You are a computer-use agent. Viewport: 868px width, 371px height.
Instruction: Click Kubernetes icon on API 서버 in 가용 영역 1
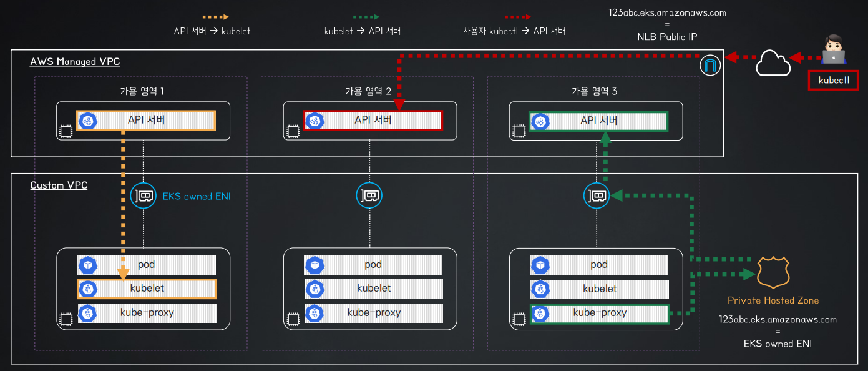(88, 120)
